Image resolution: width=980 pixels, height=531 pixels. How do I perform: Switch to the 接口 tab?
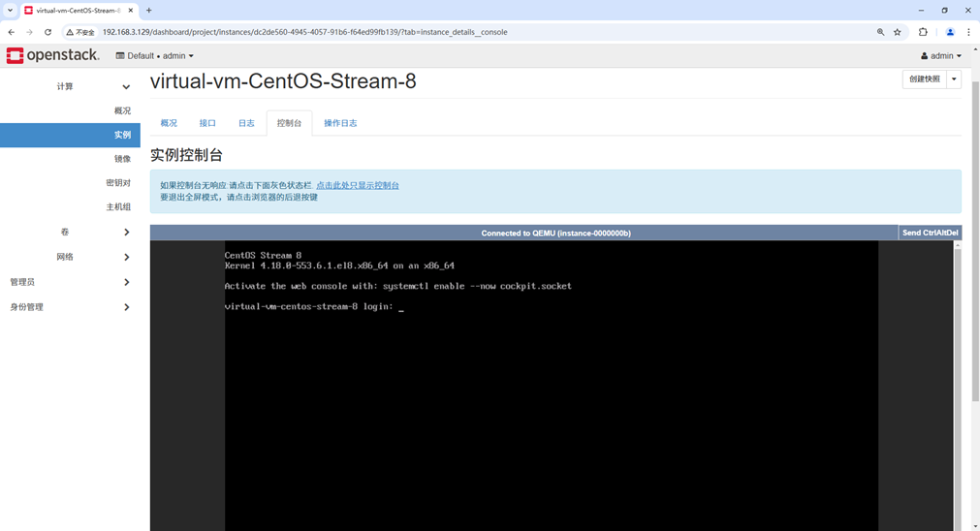tap(207, 123)
